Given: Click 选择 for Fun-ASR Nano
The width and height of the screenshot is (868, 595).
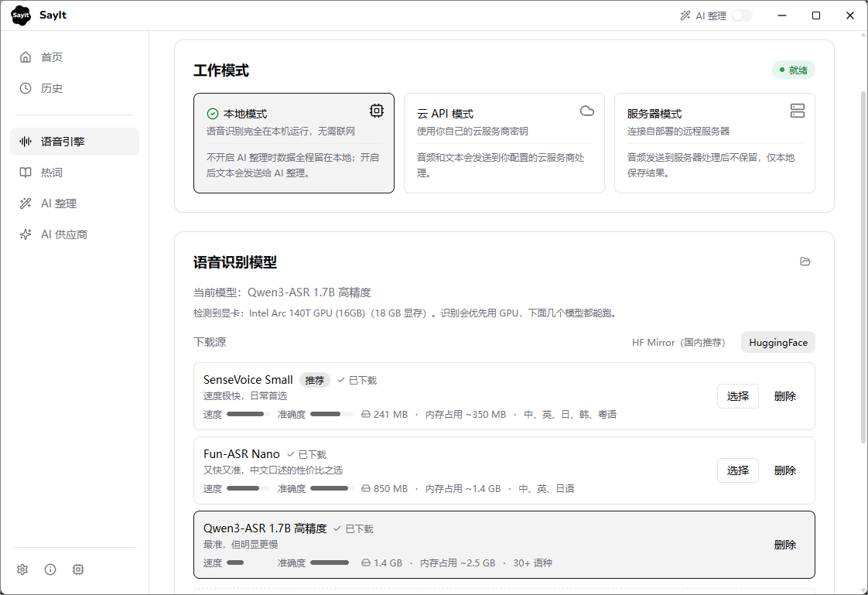Looking at the screenshot, I should pos(738,470).
